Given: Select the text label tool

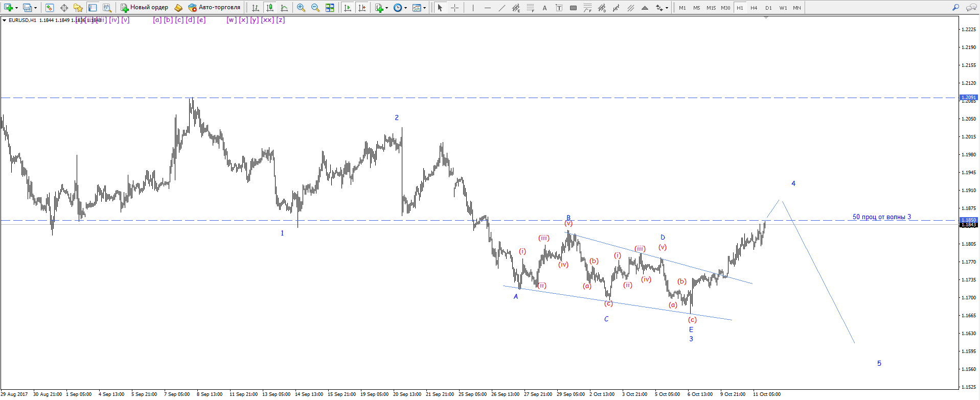Looking at the screenshot, I should [x=559, y=8].
